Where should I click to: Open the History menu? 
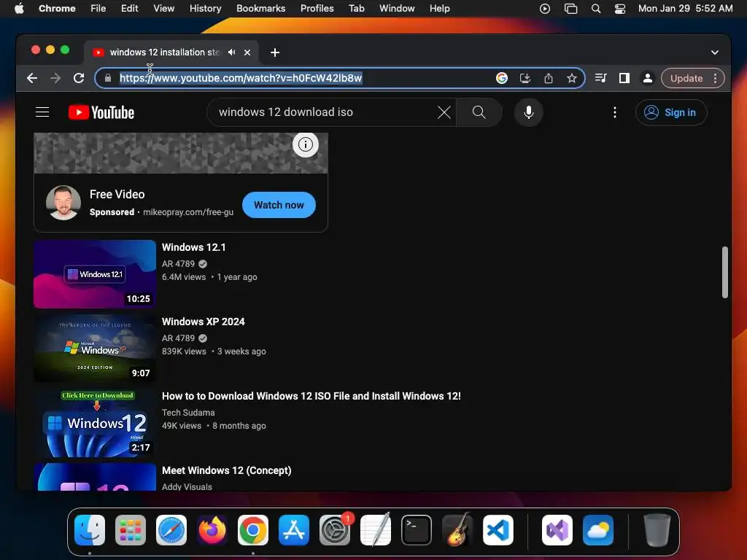click(205, 9)
